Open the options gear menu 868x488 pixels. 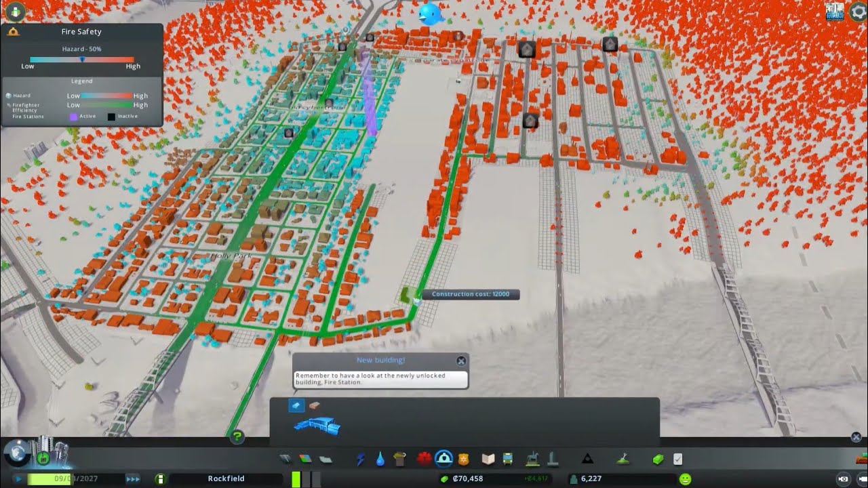click(859, 12)
